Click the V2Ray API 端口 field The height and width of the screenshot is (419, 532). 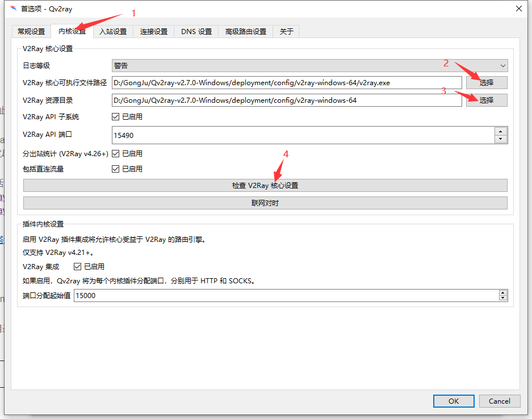point(303,135)
